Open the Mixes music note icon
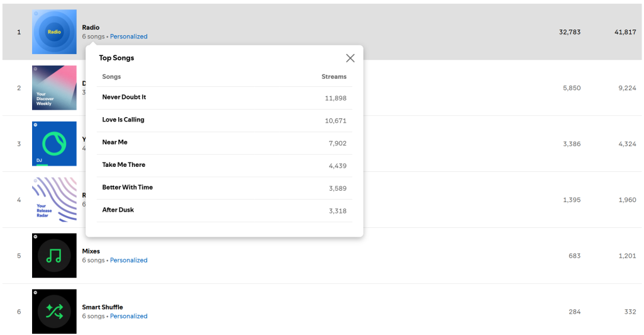 tap(54, 256)
